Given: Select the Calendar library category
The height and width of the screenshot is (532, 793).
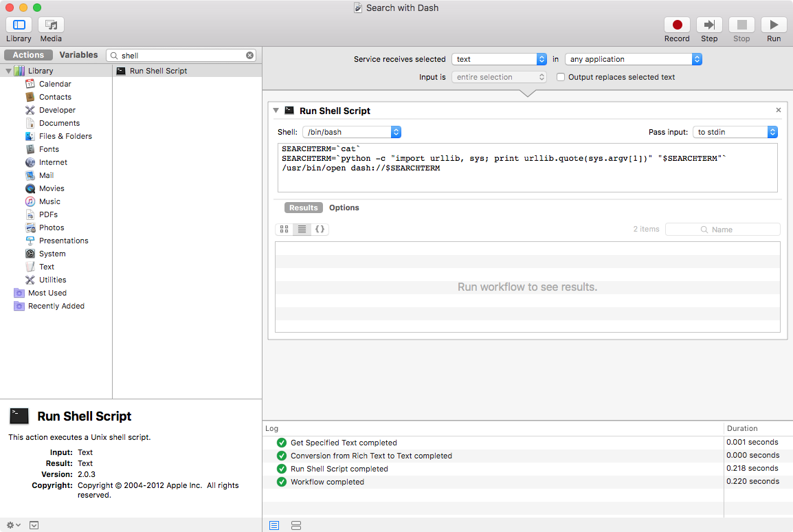Looking at the screenshot, I should pos(55,84).
